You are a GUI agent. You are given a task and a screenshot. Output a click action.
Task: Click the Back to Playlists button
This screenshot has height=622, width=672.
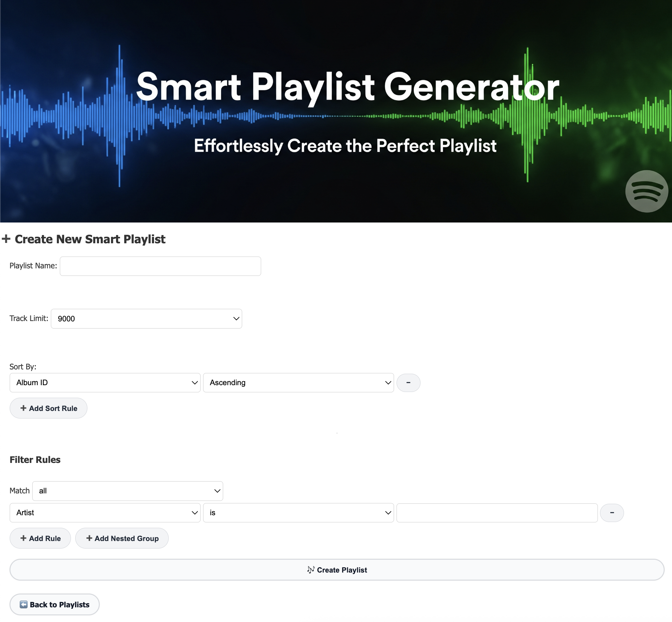point(54,604)
